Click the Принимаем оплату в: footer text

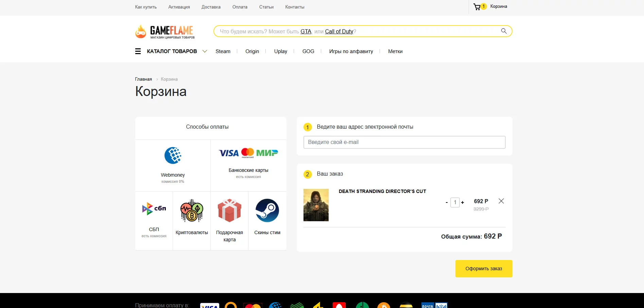click(162, 305)
